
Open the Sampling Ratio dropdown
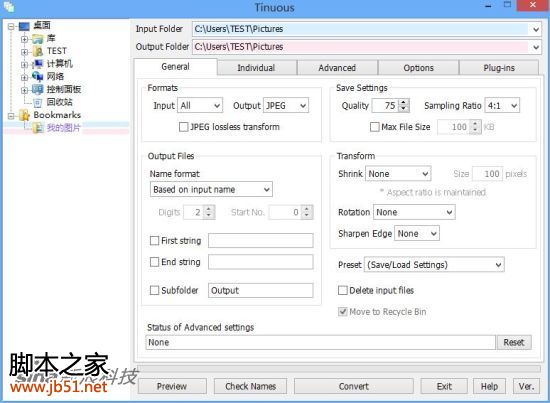pyautogui.click(x=502, y=106)
